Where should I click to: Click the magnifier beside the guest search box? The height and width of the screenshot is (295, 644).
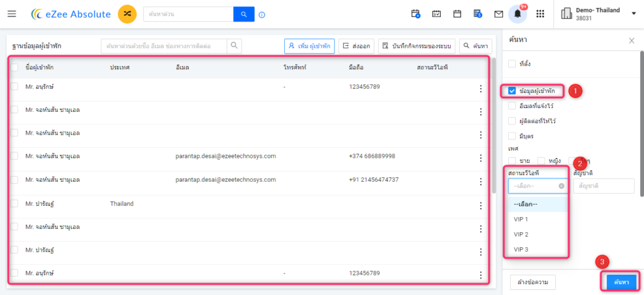point(234,46)
